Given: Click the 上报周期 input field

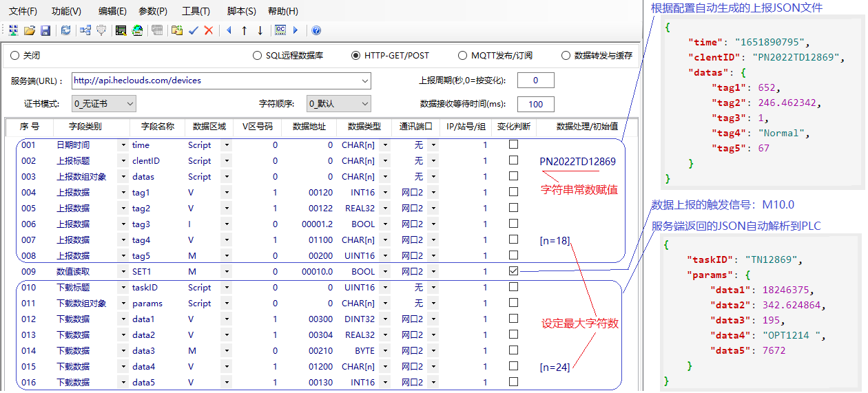Looking at the screenshot, I should (535, 81).
